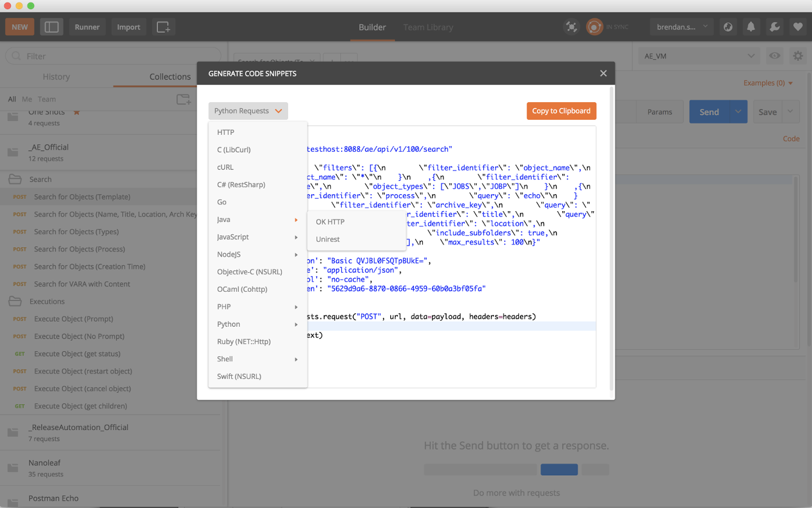The image size is (812, 508).
Task: Open the notifications bell icon
Action: [751, 27]
